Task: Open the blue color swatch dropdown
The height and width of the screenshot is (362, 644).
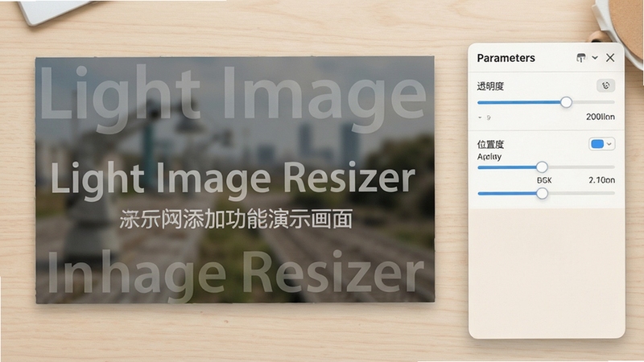Action: tap(601, 144)
